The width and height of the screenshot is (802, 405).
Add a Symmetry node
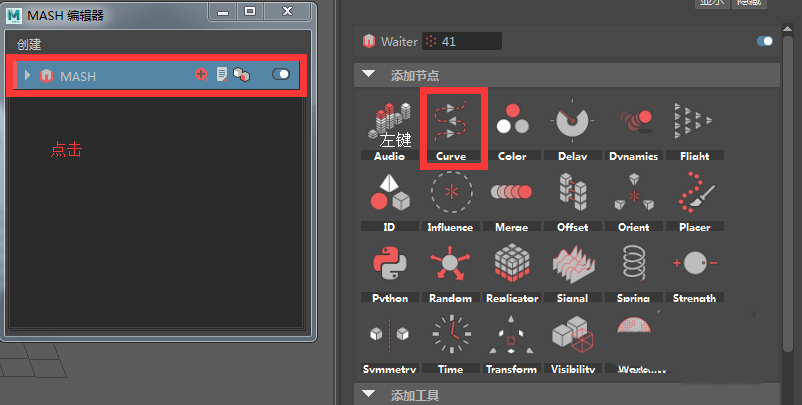pyautogui.click(x=389, y=343)
